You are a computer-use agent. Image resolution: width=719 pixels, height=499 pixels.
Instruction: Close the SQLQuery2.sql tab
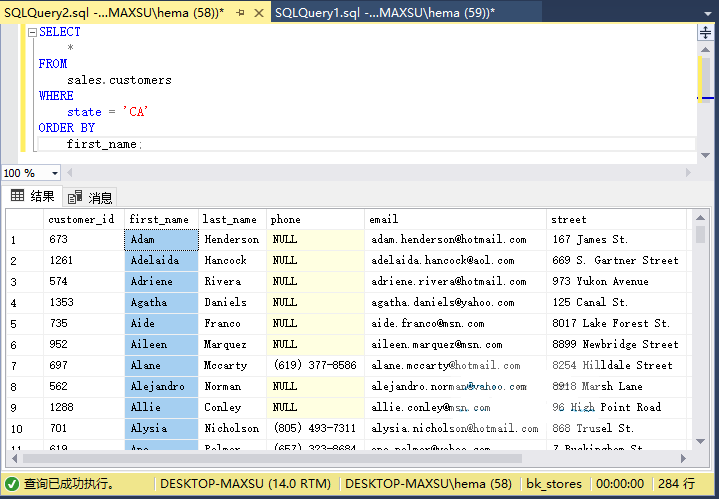point(259,13)
